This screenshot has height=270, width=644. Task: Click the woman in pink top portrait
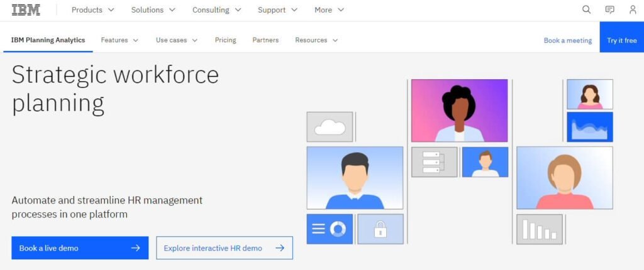565,178
